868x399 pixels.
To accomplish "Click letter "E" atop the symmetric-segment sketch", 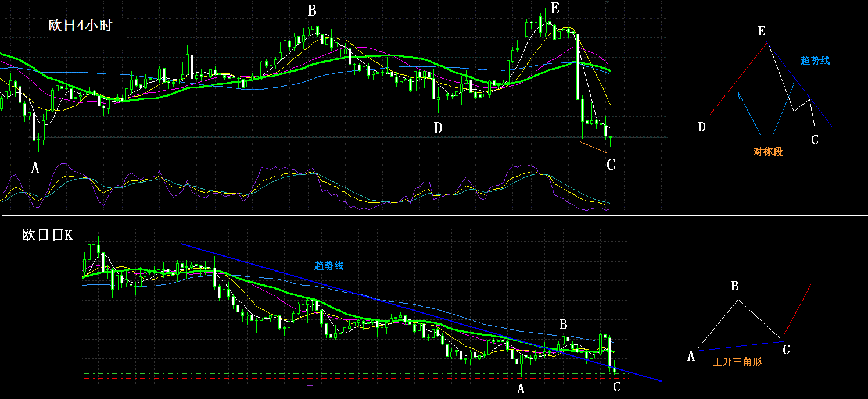I will pyautogui.click(x=761, y=31).
